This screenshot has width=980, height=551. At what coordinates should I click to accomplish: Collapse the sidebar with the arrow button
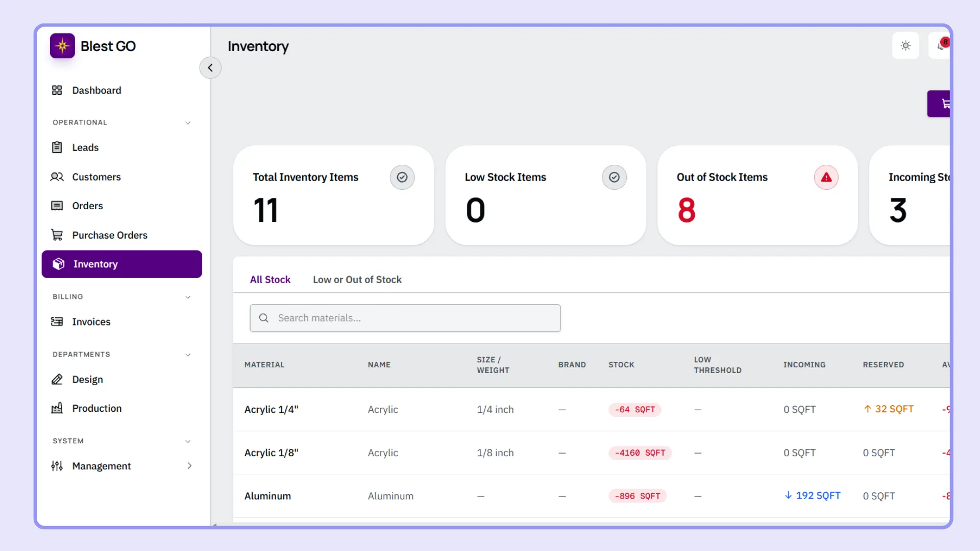click(x=210, y=67)
